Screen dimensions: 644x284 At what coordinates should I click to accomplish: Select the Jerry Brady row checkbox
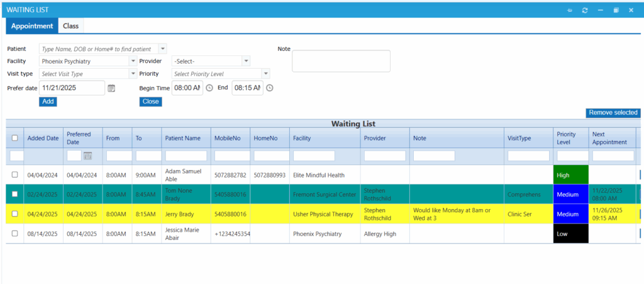15,213
